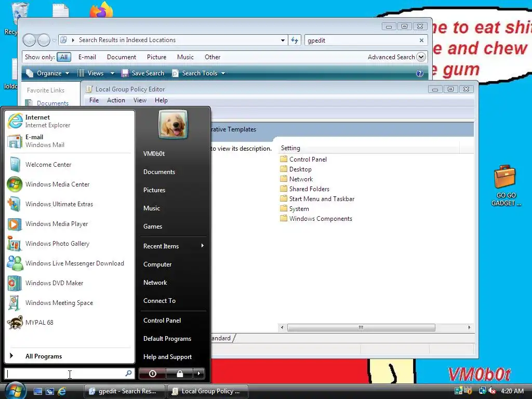The width and height of the screenshot is (532, 399).
Task: Filter search results to Other
Action: (212, 57)
